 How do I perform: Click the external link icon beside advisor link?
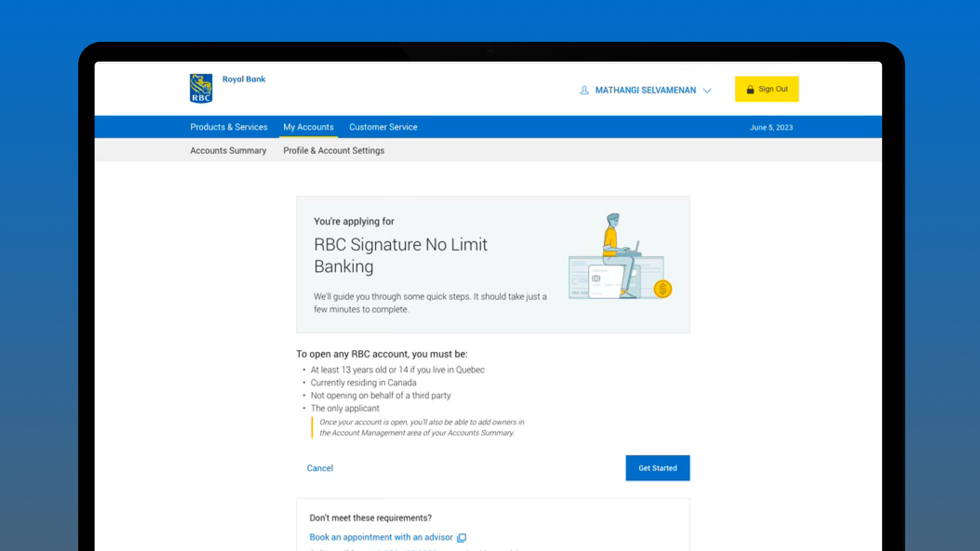(462, 537)
